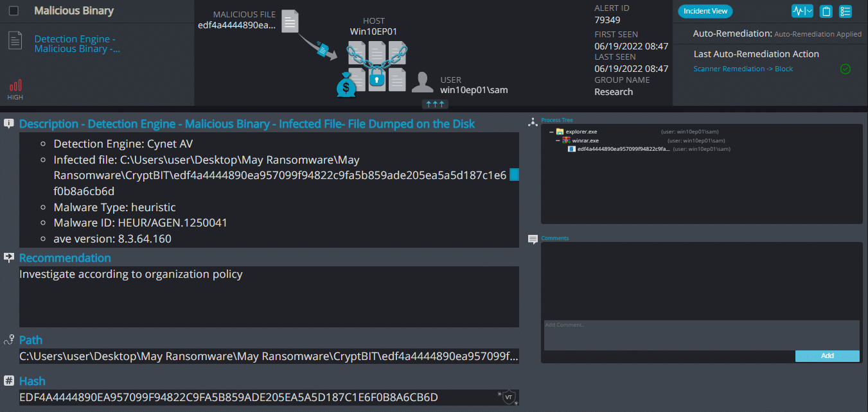868x412 pixels.
Task: Click the user win10ep01\sam label
Action: click(x=474, y=90)
